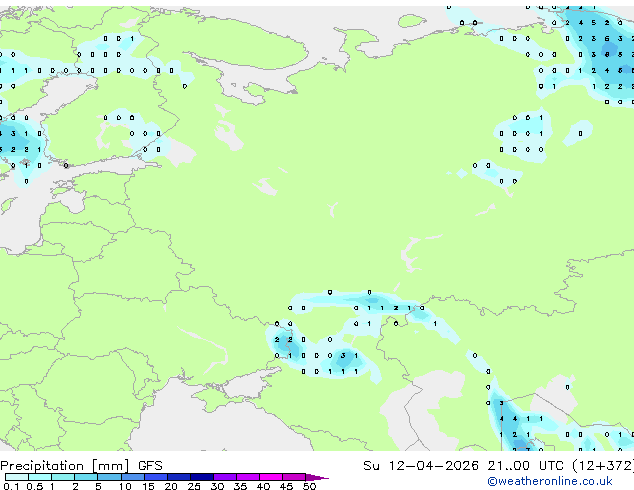This screenshot has width=634, height=490.
Task: Pick the 0.1–0.5 mm legend color
Action: (x=17, y=477)
